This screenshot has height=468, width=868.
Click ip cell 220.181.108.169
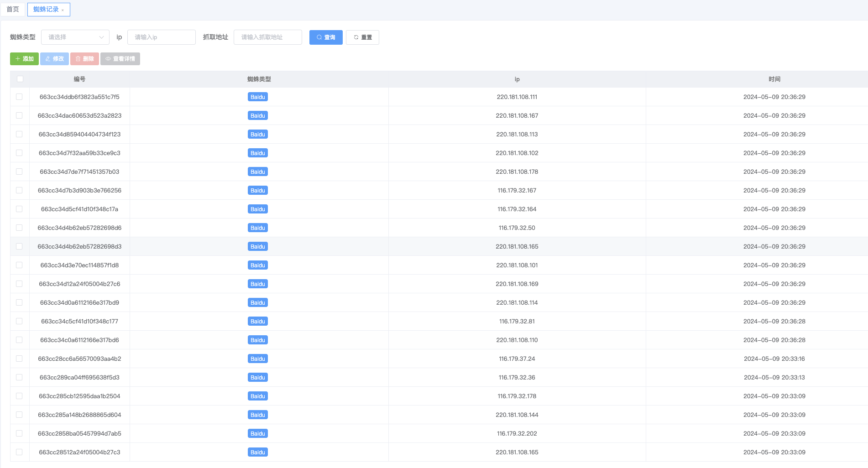[517, 284]
